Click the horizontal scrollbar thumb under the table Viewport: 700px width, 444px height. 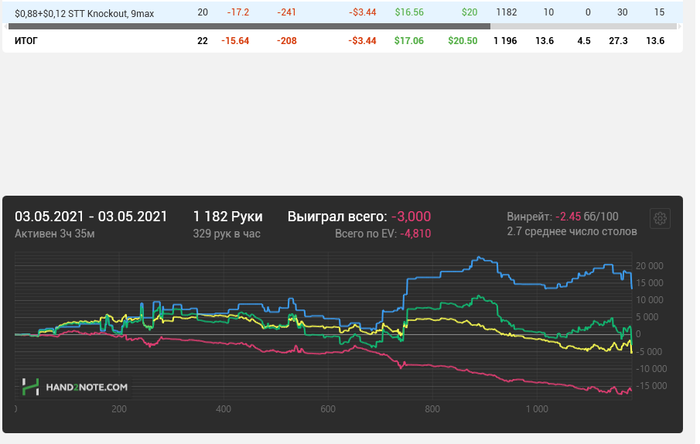(x=249, y=26)
